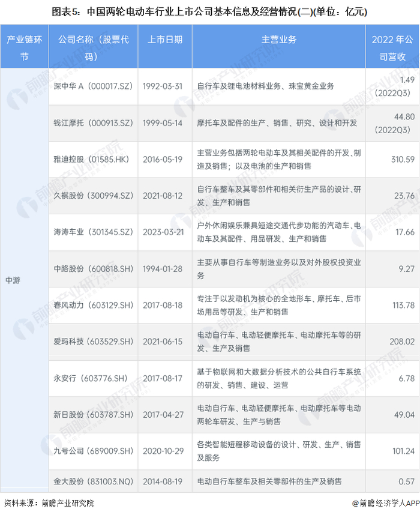The height and width of the screenshot is (515, 420).
Task: Click company cell 九号公司（689009.SH）
Action: [94, 451]
